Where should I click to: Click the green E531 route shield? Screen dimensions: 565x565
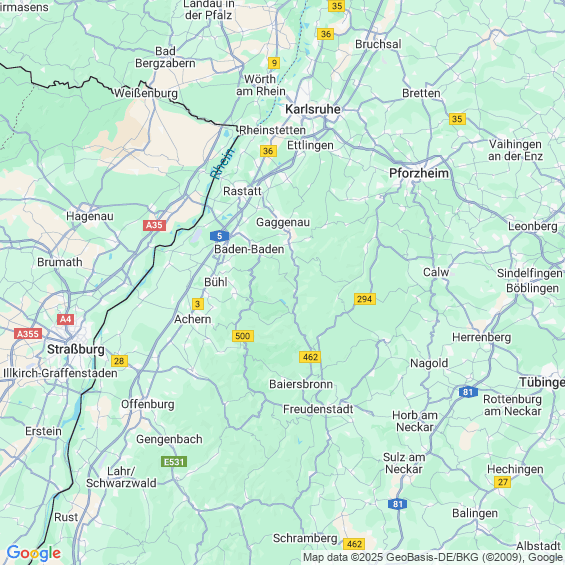coord(174,462)
